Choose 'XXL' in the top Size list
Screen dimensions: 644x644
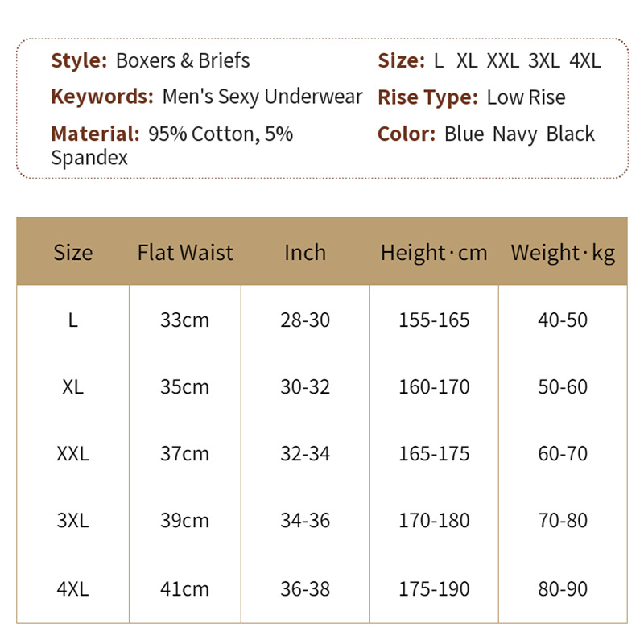point(502,60)
